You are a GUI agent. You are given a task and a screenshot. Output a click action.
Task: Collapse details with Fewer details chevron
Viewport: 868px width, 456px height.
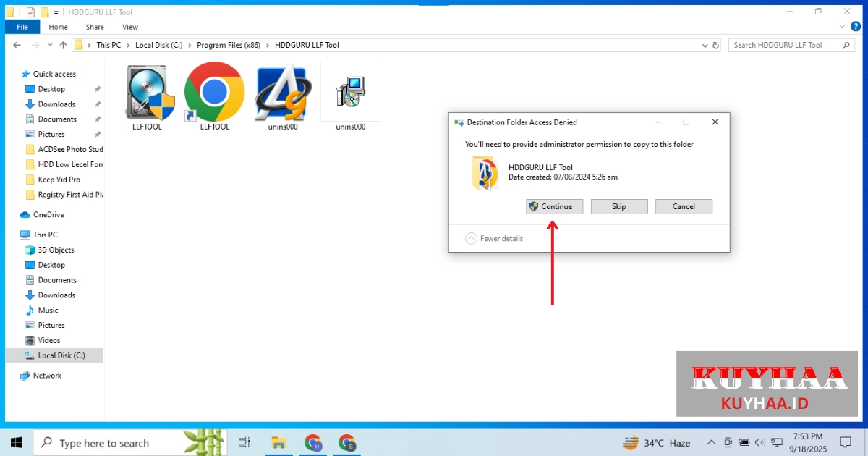472,238
